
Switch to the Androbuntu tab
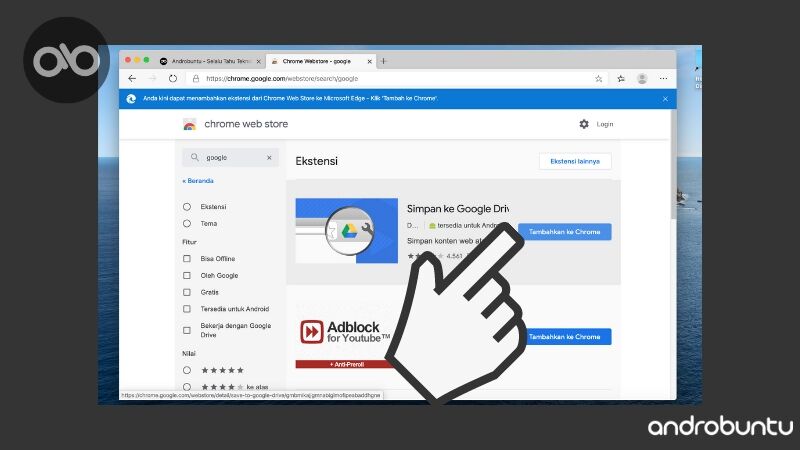tap(210, 61)
